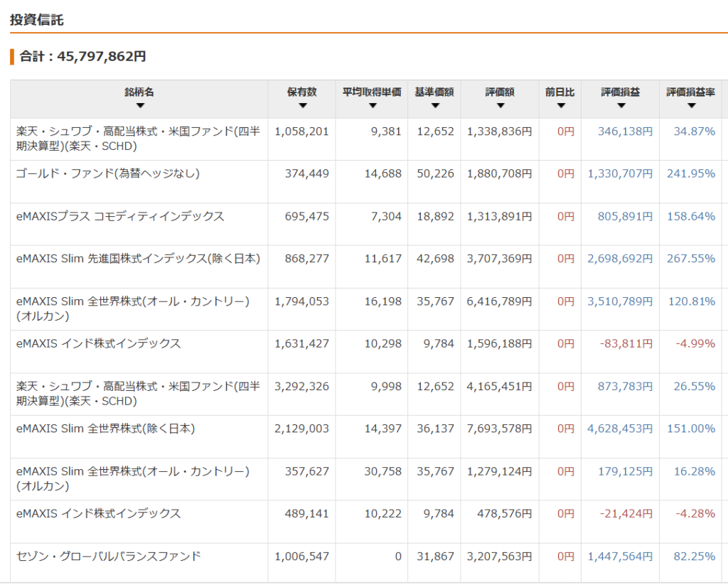Click the 7,693,578円 valuation amount
Image resolution: width=728 pixels, height=585 pixels.
point(499,429)
